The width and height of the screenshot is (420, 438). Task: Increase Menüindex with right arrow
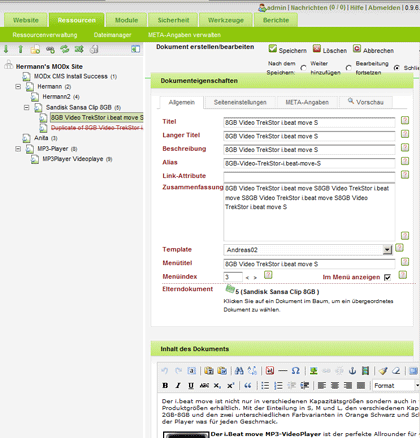[x=255, y=278]
